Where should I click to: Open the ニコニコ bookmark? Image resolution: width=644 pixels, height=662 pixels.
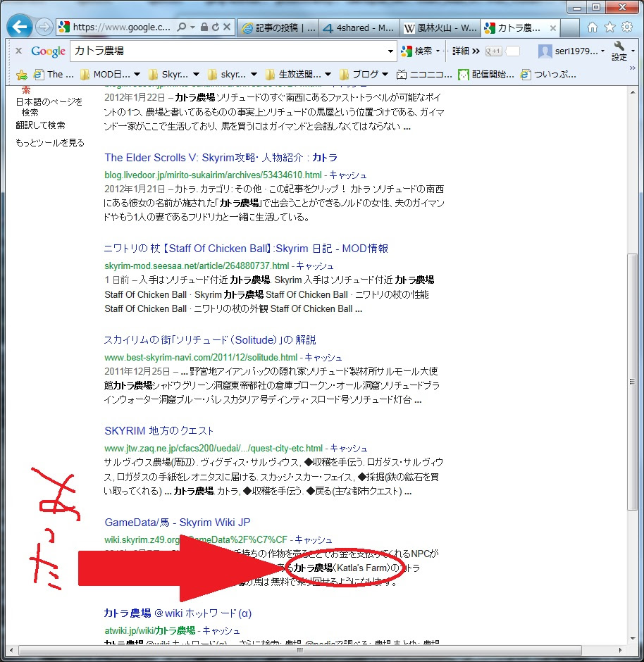point(424,75)
